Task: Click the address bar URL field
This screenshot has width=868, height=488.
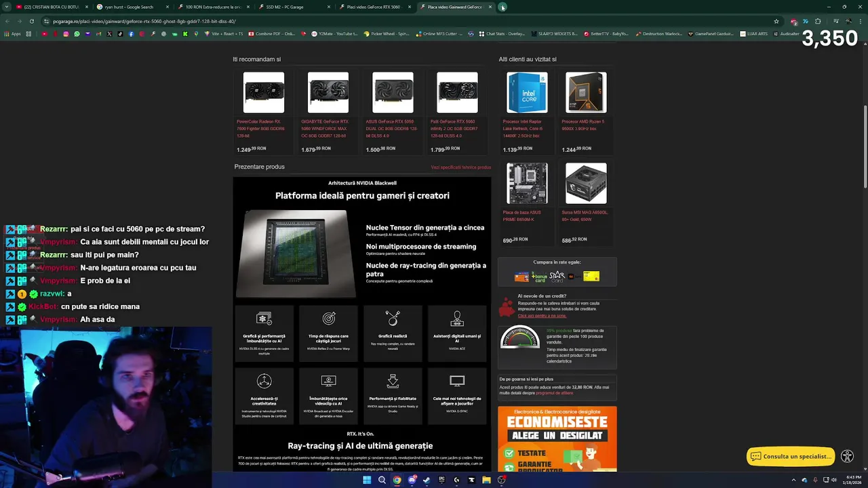Action: click(407, 21)
